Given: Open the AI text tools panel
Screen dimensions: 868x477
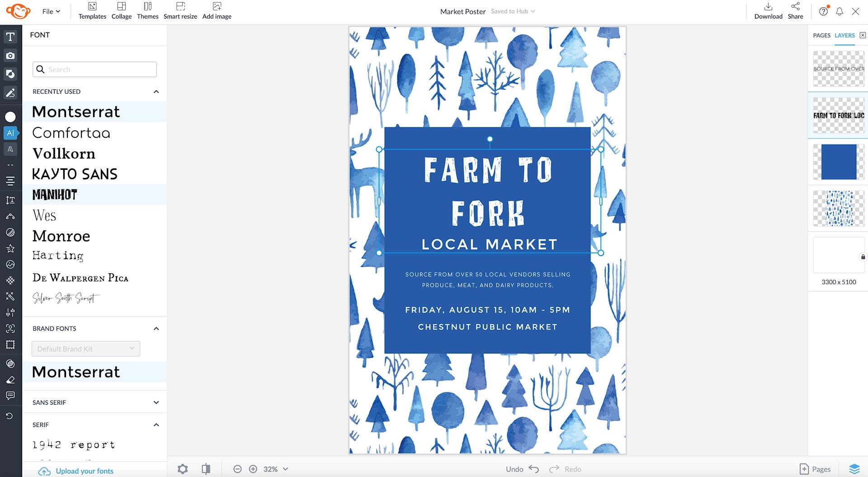Looking at the screenshot, I should 11,133.
